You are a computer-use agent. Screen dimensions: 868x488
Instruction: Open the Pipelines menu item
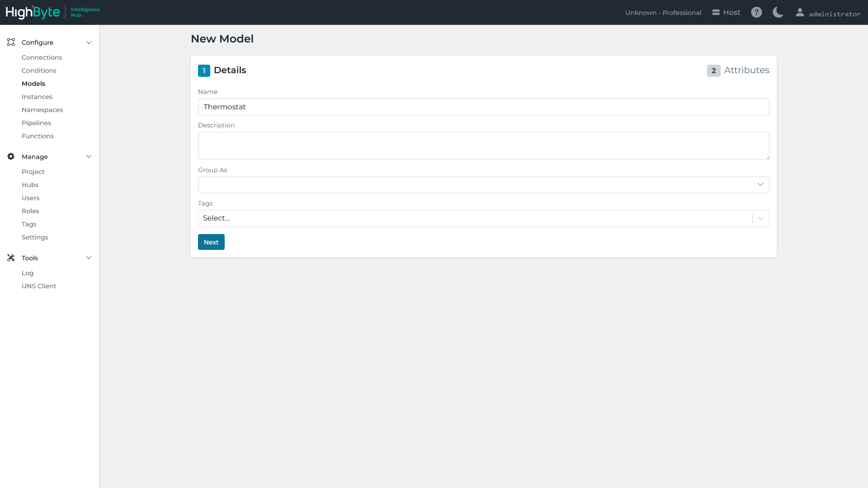pyautogui.click(x=36, y=123)
